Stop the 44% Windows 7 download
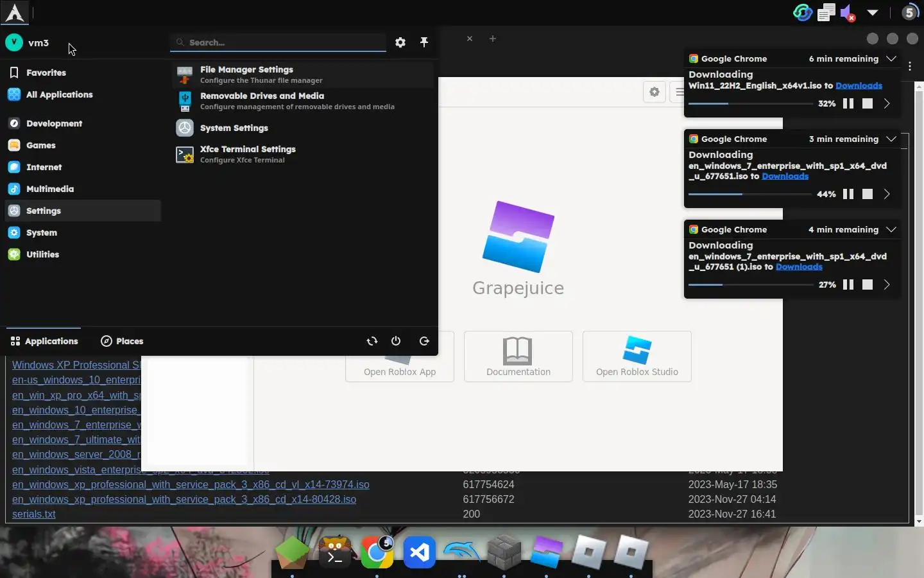The height and width of the screenshot is (578, 924). [x=868, y=194]
